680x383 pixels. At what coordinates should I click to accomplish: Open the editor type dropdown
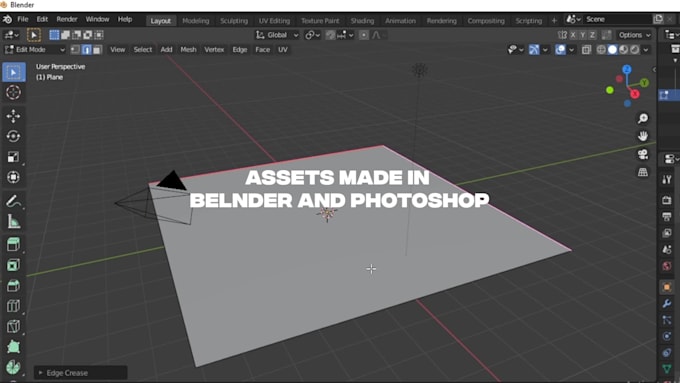pos(12,35)
